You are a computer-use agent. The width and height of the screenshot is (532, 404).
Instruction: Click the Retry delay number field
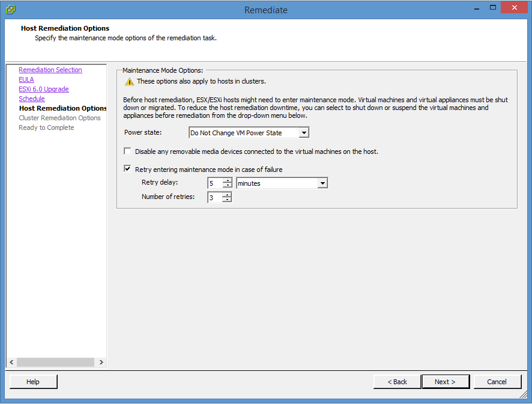coord(214,183)
